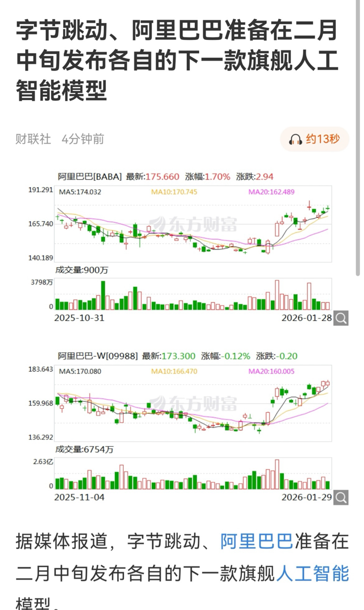Tap MA5:170.080 label on 09988 chart
This screenshot has height=610, width=364.
coord(80,371)
